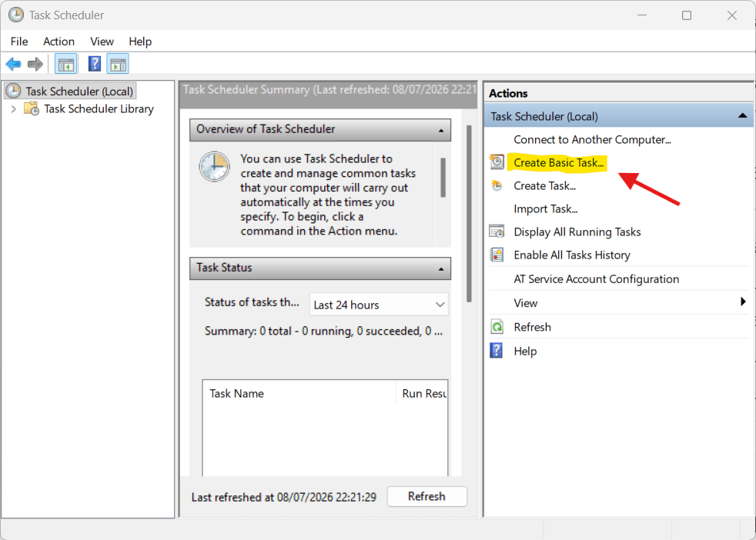Click the Display All Running Tasks icon
The width and height of the screenshot is (756, 540).
pyautogui.click(x=497, y=232)
